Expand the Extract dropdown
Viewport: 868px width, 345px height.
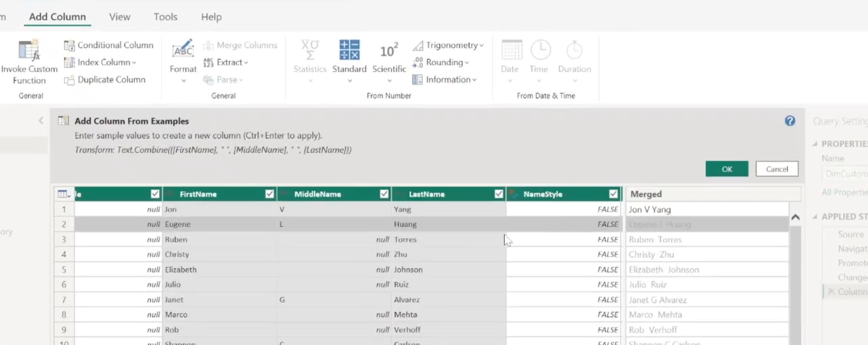tap(246, 63)
